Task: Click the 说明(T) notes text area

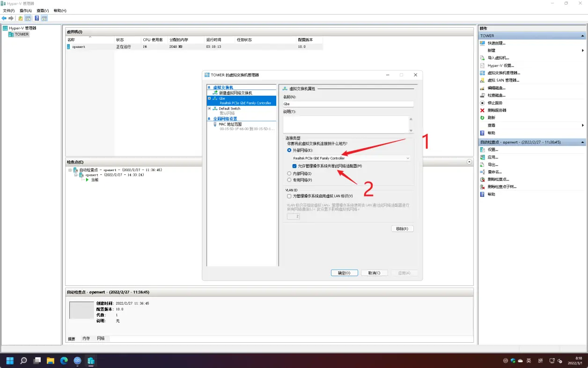Action: point(345,124)
